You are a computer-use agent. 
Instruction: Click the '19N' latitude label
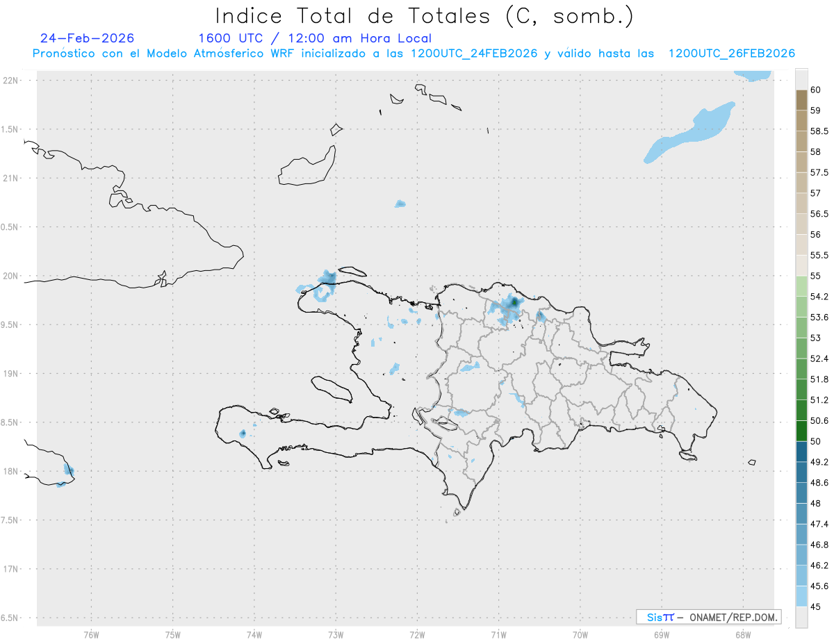pyautogui.click(x=10, y=373)
